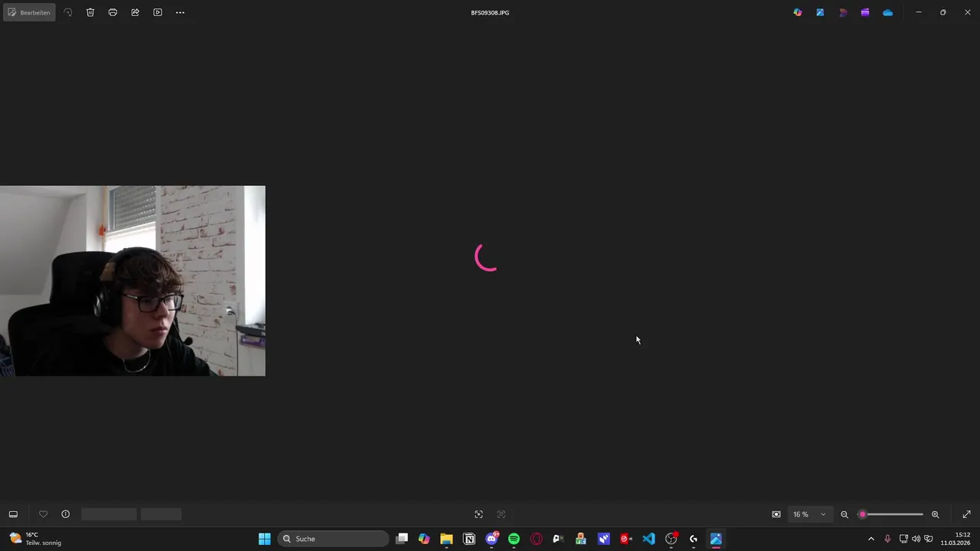This screenshot has width=980, height=551.
Task: Click the microphone tray icon
Action: [x=887, y=539]
